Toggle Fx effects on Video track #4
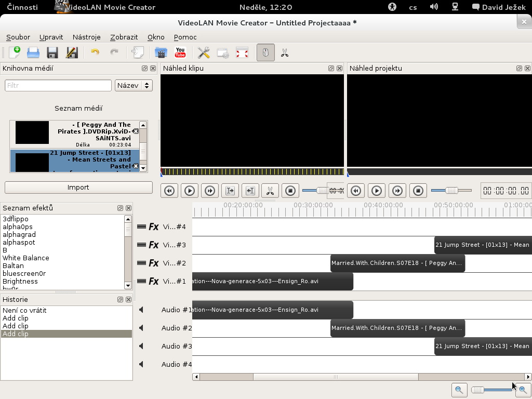This screenshot has height=399, width=532. click(x=154, y=227)
